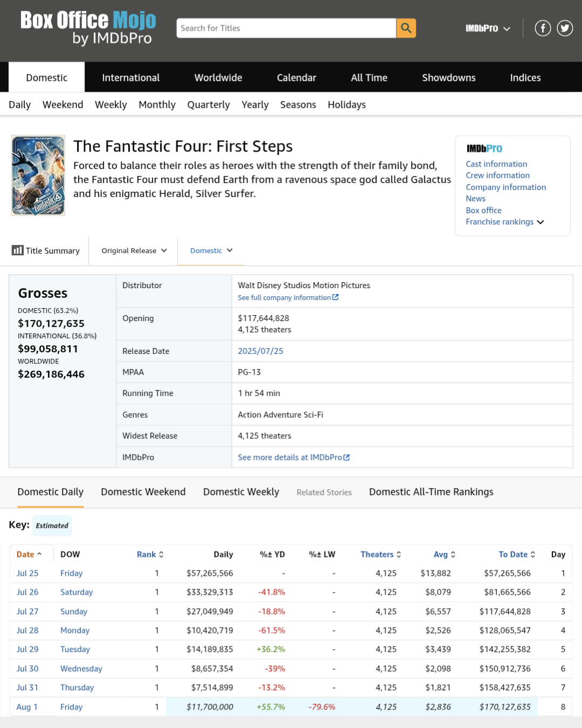Image resolution: width=582 pixels, height=728 pixels.
Task: Open the Calendar tab
Action: (297, 78)
